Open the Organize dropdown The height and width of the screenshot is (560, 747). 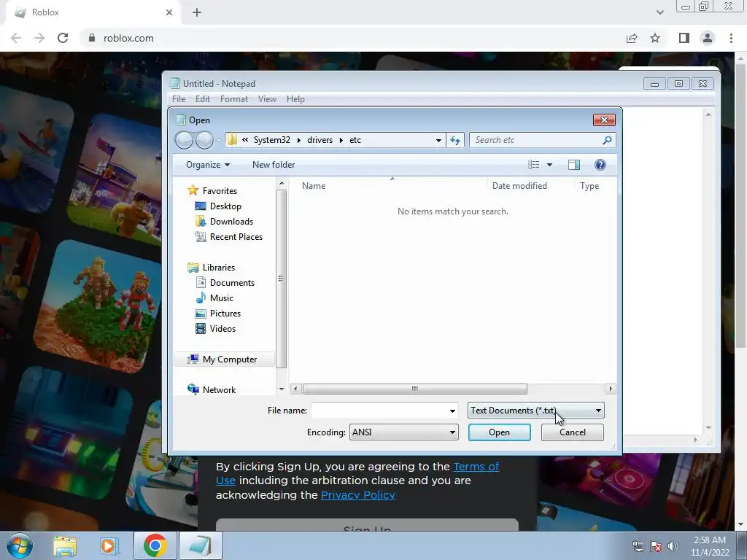pyautogui.click(x=208, y=165)
